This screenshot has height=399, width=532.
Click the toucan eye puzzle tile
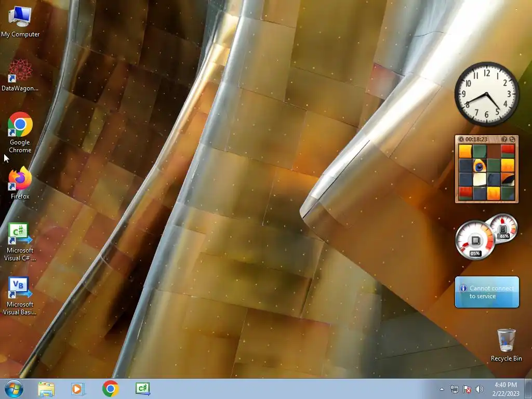[x=480, y=166]
